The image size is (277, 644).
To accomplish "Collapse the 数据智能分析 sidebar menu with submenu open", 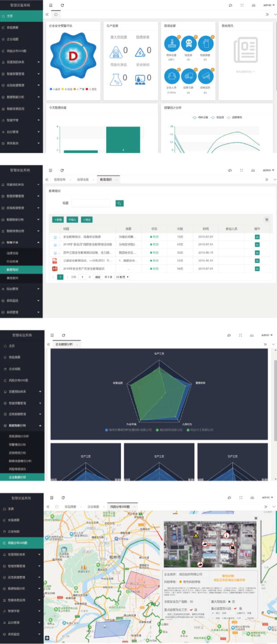I will click(x=21, y=425).
